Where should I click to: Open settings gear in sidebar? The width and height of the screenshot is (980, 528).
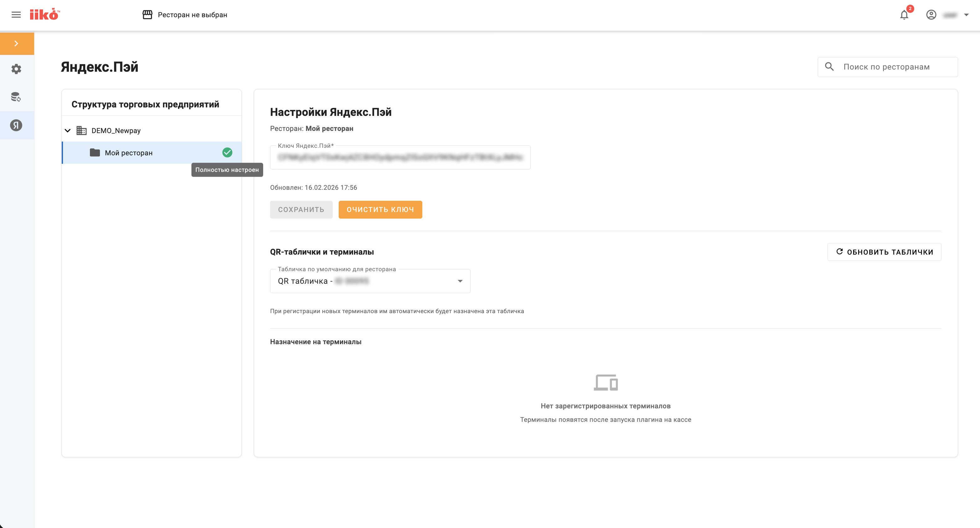click(16, 69)
